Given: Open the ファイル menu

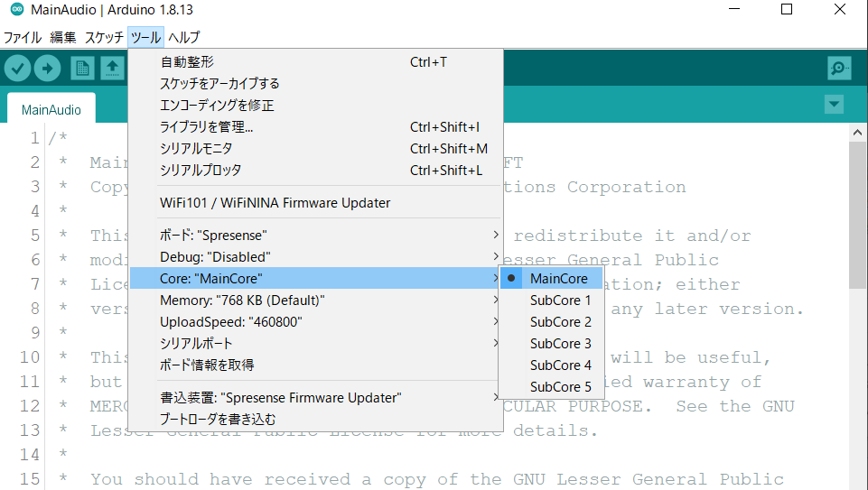Looking at the screenshot, I should [x=23, y=37].
